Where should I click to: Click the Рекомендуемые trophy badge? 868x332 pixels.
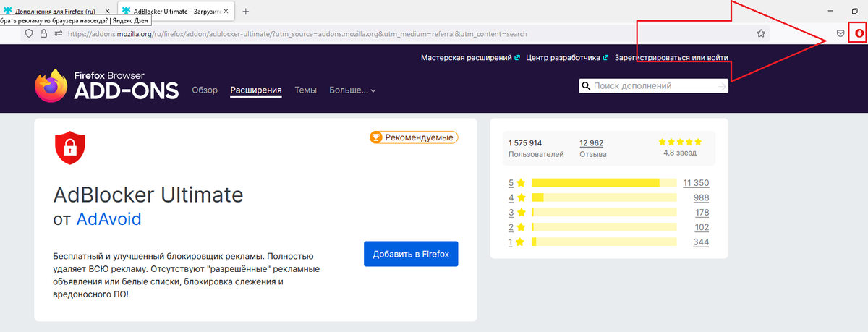414,137
